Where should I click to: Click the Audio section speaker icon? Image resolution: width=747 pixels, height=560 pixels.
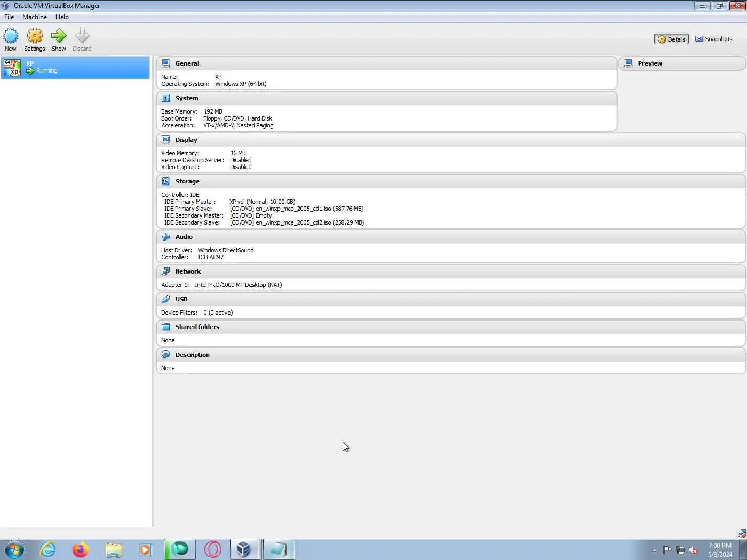coord(166,237)
